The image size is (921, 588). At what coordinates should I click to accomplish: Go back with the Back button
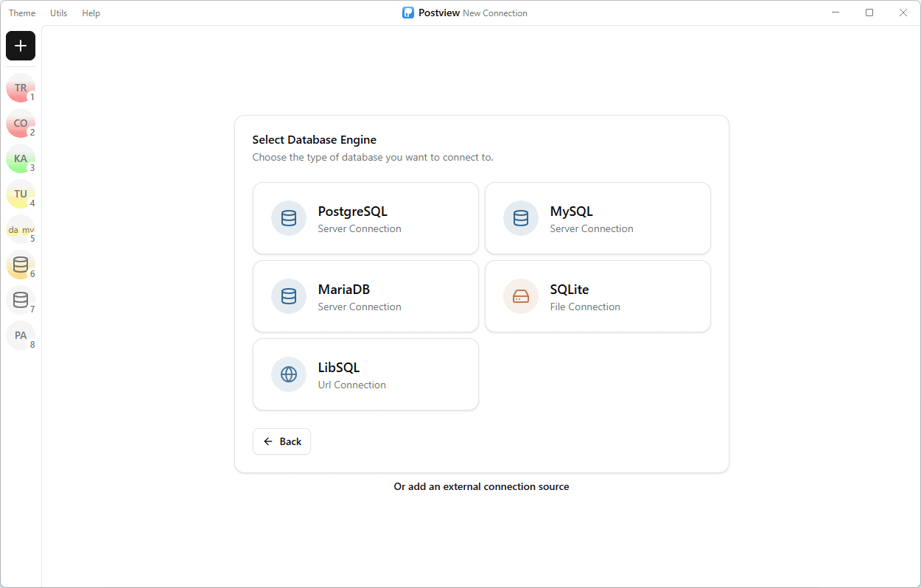281,441
